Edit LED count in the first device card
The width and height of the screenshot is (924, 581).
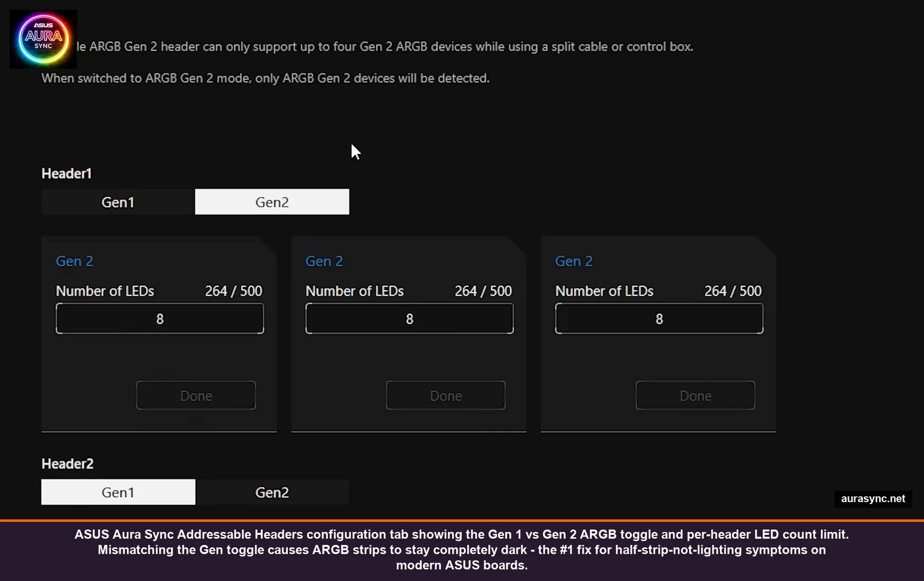[x=160, y=318]
